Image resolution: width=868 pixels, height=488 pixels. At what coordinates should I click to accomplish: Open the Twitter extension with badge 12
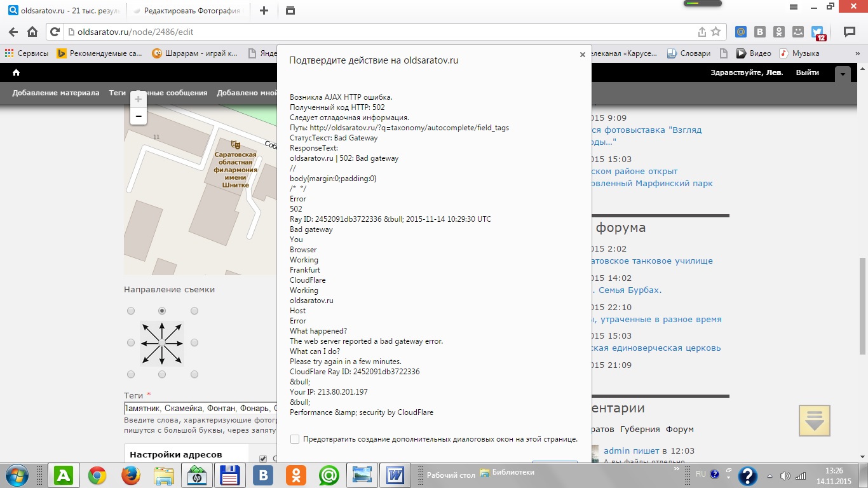point(818,33)
